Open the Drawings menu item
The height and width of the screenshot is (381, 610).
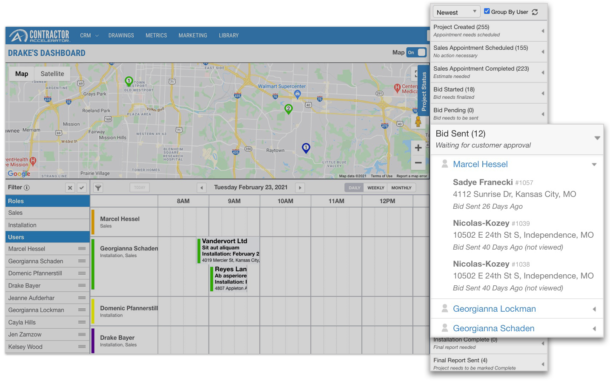(x=121, y=35)
